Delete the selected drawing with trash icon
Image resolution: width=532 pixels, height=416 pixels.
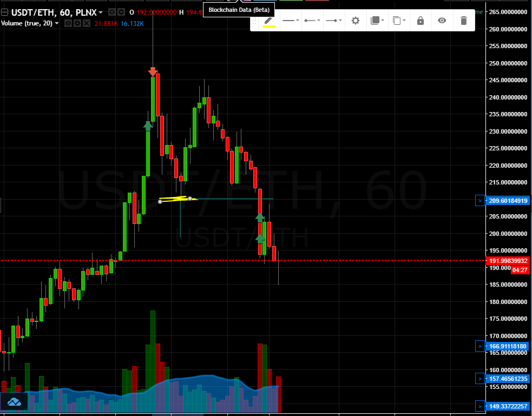click(x=463, y=21)
